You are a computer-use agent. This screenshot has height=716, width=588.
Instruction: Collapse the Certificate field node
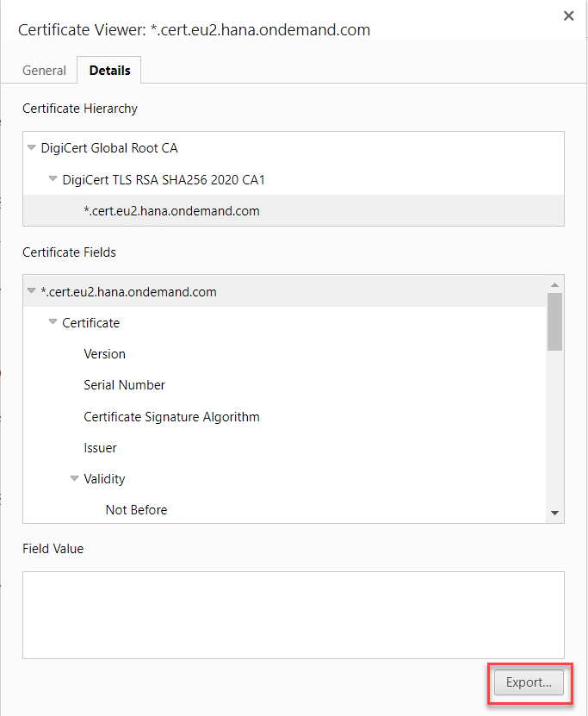(53, 321)
